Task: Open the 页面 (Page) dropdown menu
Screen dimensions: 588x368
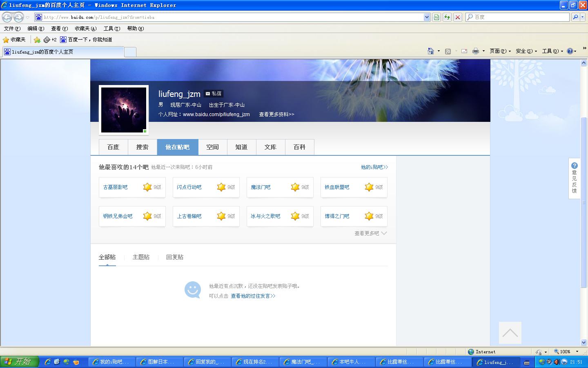Action: pos(500,51)
